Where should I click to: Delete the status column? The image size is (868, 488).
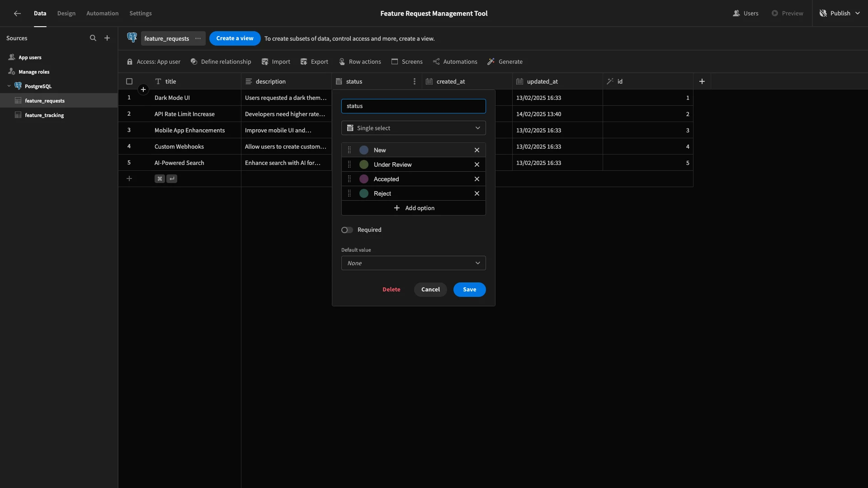[392, 290]
